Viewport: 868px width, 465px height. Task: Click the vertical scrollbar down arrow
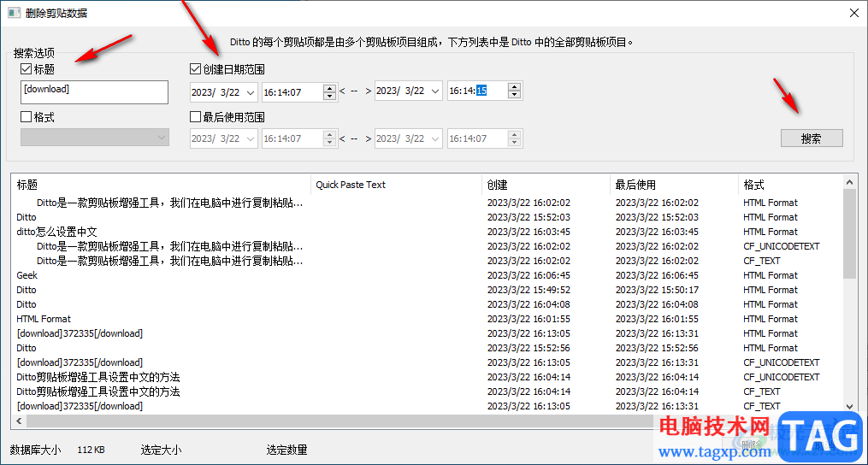pyautogui.click(x=849, y=406)
